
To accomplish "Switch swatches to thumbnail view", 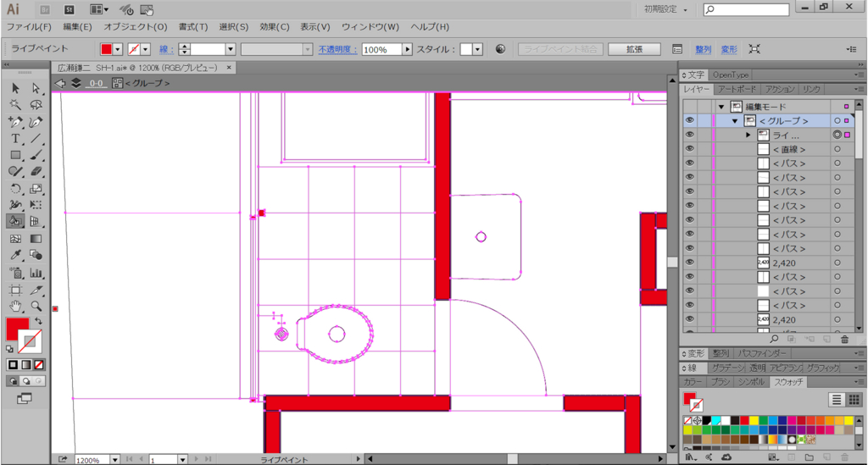I will pos(854,399).
